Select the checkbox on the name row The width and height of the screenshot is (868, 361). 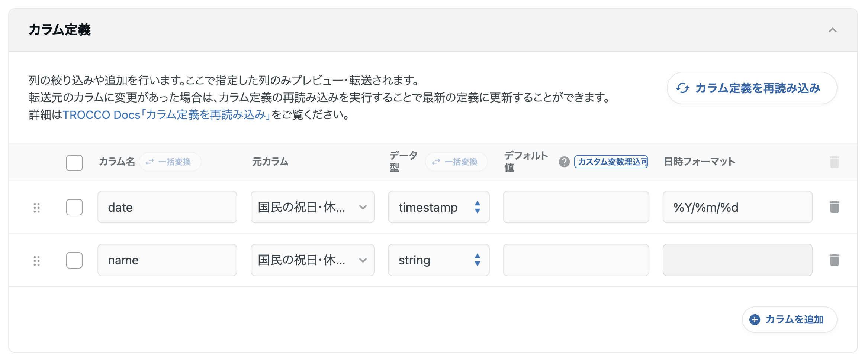(x=74, y=261)
